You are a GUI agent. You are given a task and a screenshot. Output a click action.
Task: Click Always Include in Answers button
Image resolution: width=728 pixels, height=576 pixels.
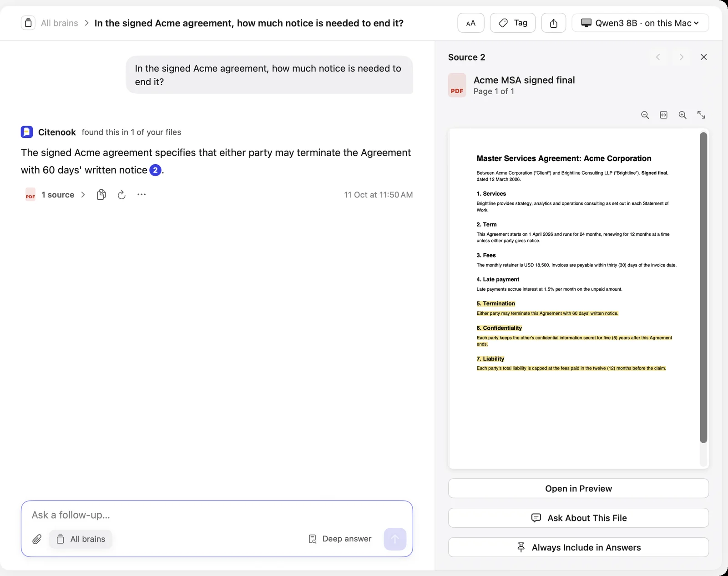pos(578,547)
